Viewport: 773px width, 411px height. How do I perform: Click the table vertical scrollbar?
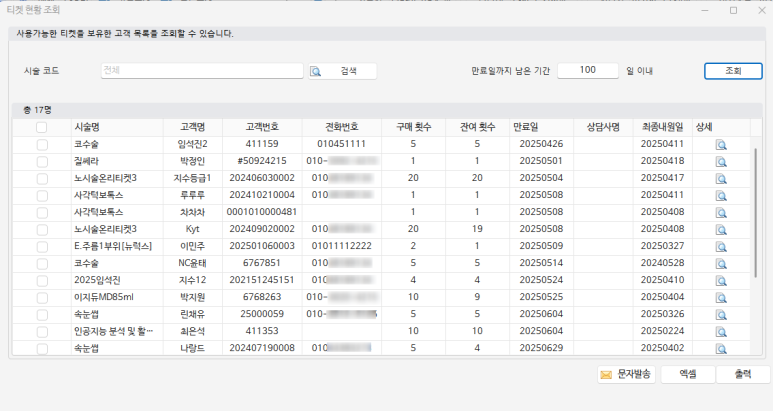click(755, 213)
